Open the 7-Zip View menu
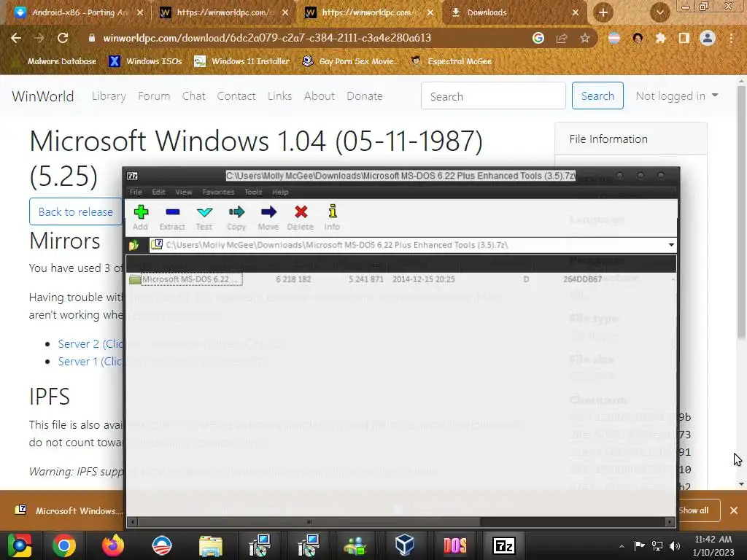The image size is (747, 560). (183, 192)
